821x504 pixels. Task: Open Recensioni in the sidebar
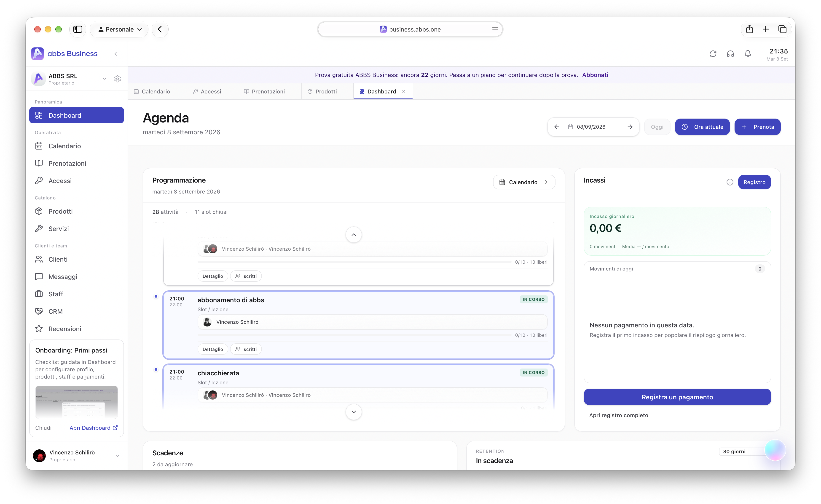(77, 329)
